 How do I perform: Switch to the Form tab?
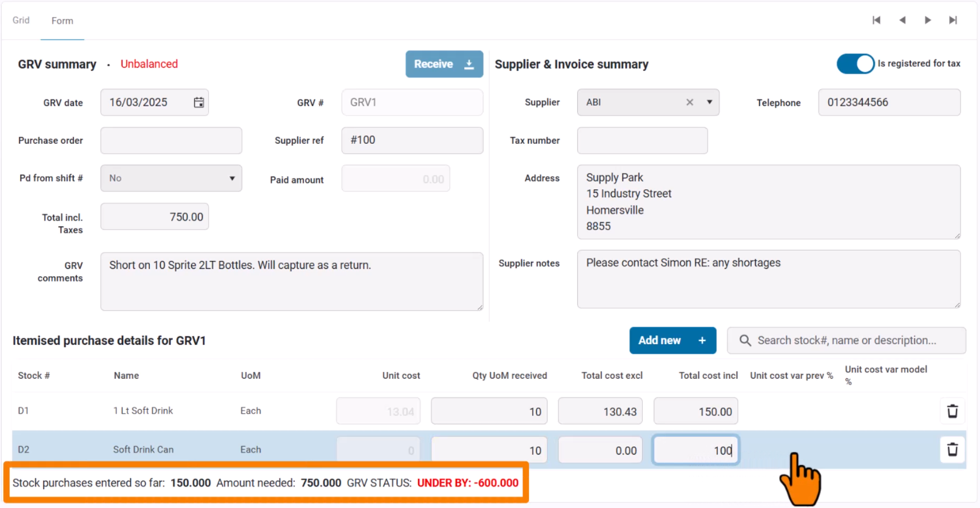63,21
